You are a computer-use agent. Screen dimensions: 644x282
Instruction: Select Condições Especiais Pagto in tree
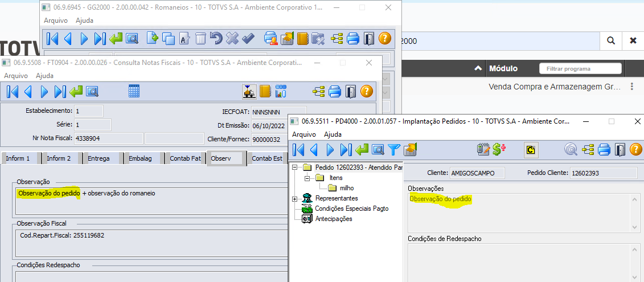(351, 209)
